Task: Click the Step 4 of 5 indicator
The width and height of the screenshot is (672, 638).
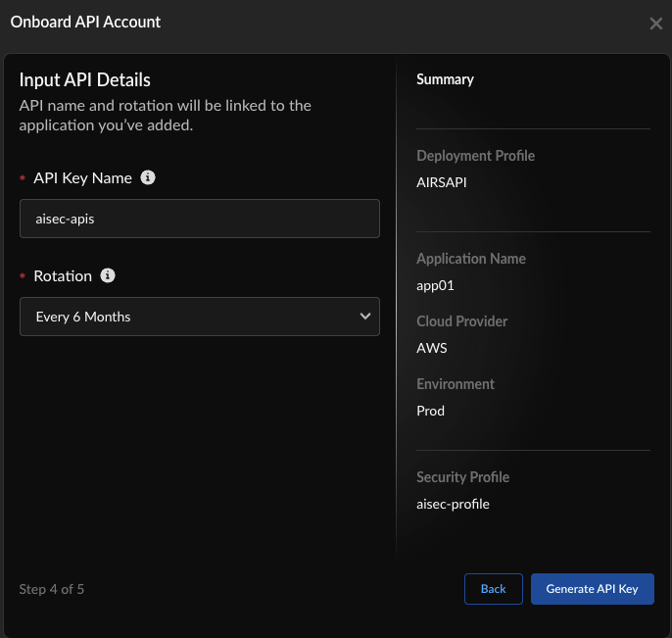Action: (x=51, y=589)
